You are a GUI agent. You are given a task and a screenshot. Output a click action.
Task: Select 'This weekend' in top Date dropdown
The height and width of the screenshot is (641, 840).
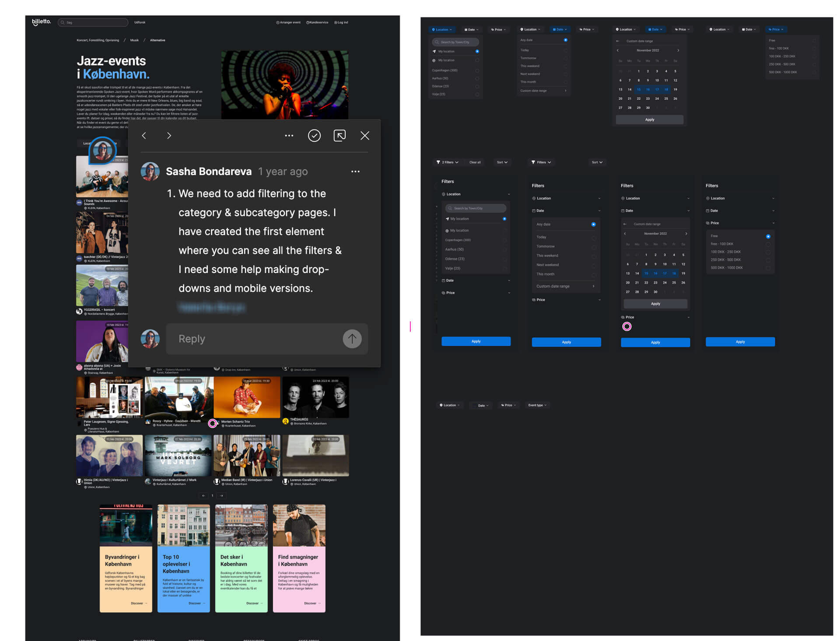click(544, 66)
